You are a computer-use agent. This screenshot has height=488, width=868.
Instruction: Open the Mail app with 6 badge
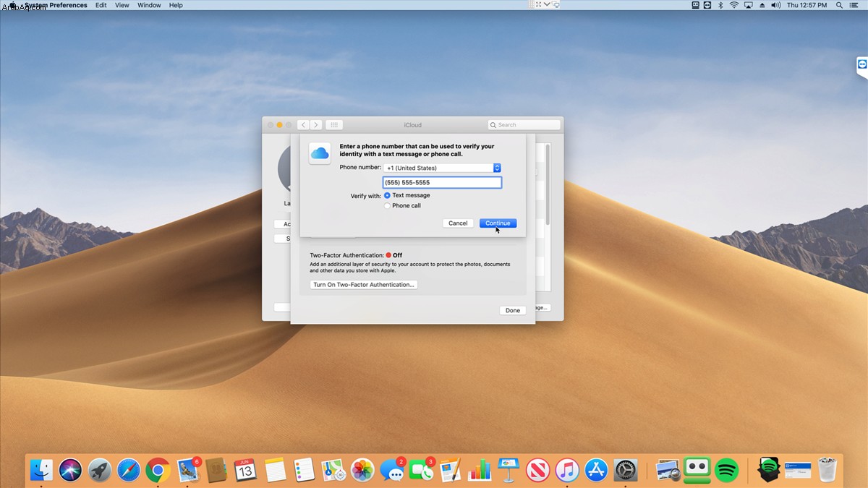tap(188, 470)
